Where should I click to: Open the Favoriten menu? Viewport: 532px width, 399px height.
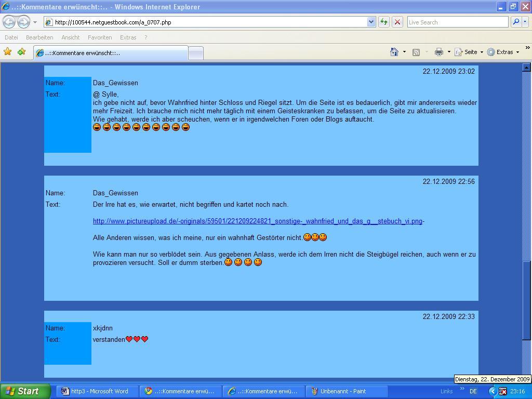pyautogui.click(x=100, y=37)
